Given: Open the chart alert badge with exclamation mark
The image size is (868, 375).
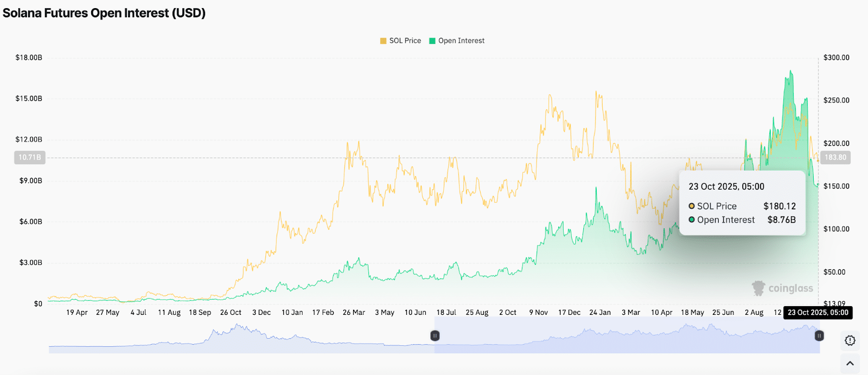Looking at the screenshot, I should coord(850,341).
